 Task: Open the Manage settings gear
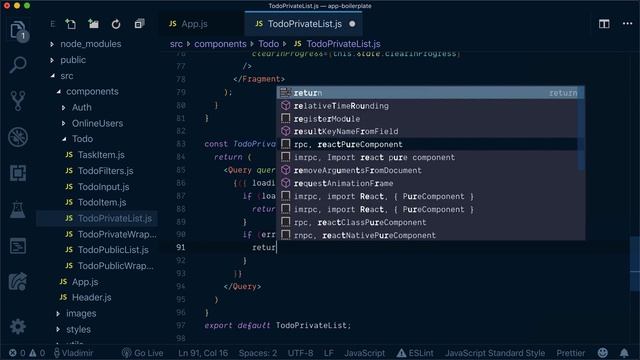pyautogui.click(x=18, y=327)
